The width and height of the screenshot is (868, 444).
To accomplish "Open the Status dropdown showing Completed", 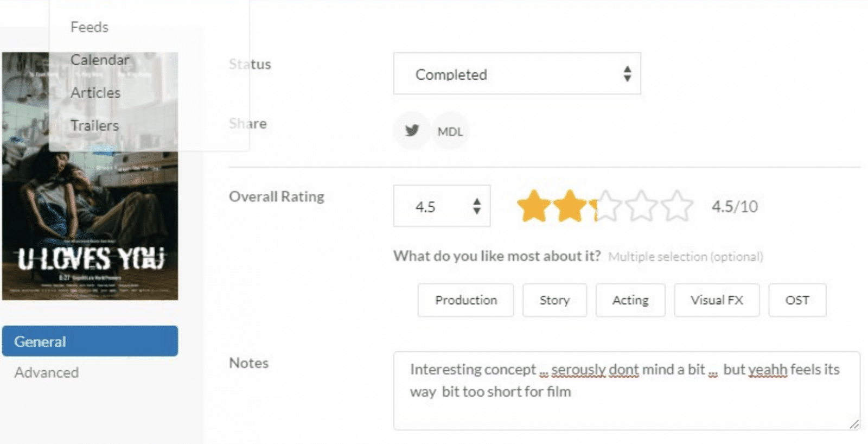I will coord(516,74).
